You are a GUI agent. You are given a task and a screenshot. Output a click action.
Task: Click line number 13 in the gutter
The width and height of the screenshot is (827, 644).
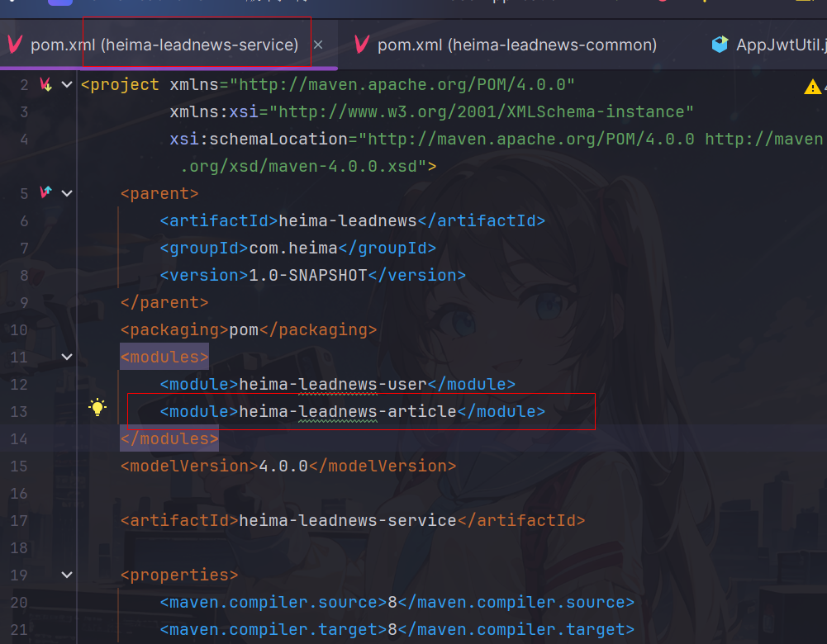point(18,412)
